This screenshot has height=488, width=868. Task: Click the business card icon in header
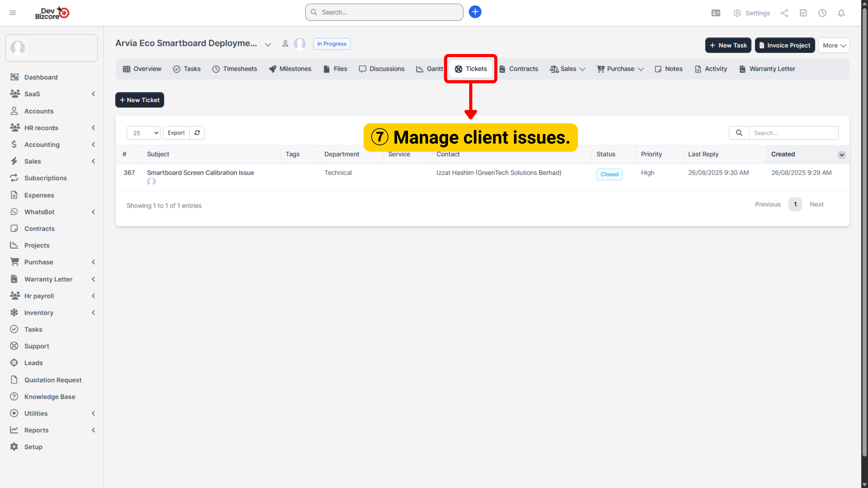tap(716, 13)
